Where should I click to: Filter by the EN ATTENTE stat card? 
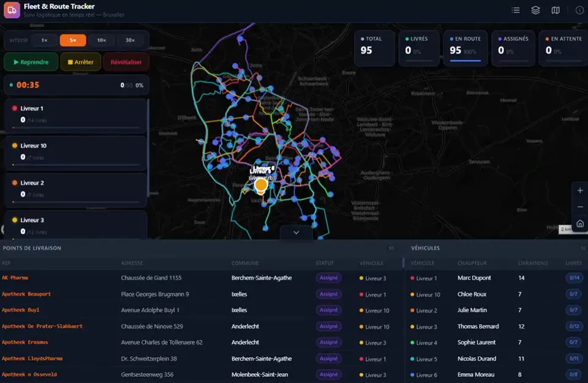coord(563,48)
